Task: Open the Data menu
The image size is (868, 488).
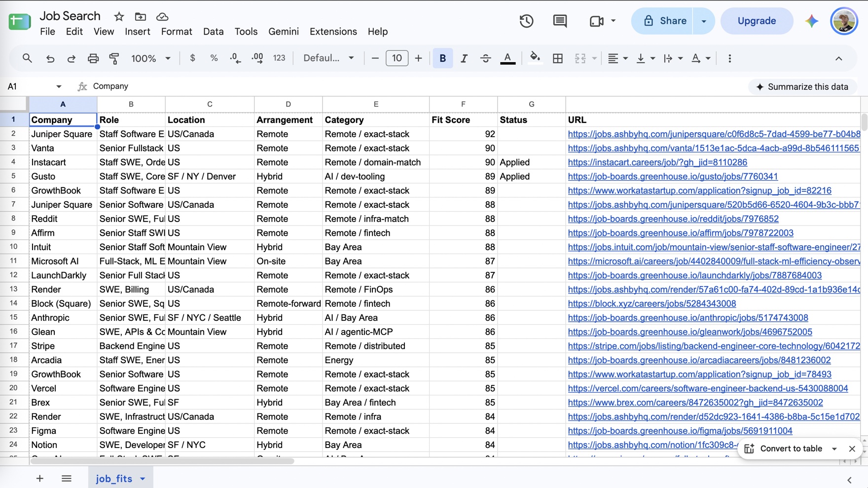Action: point(213,32)
